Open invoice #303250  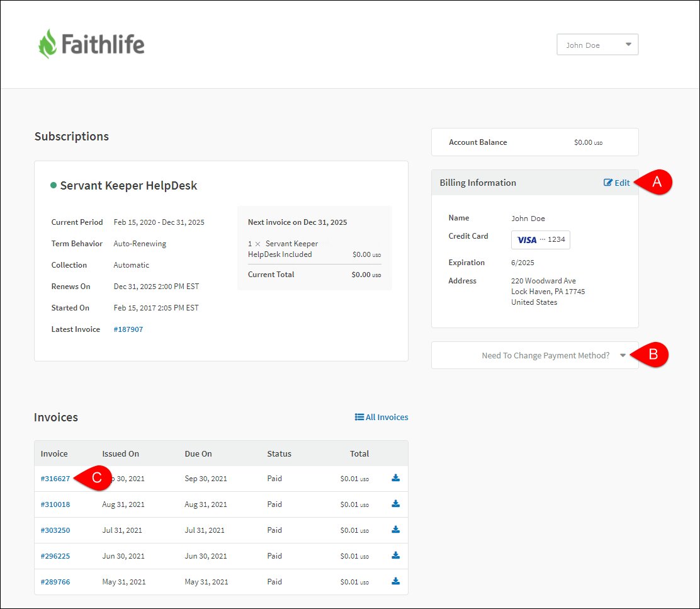pos(55,530)
